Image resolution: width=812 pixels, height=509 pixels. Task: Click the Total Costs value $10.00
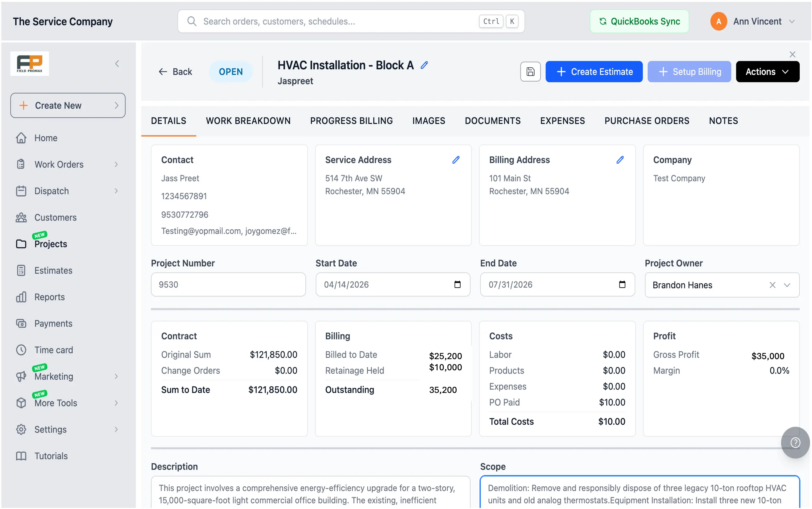pos(611,421)
